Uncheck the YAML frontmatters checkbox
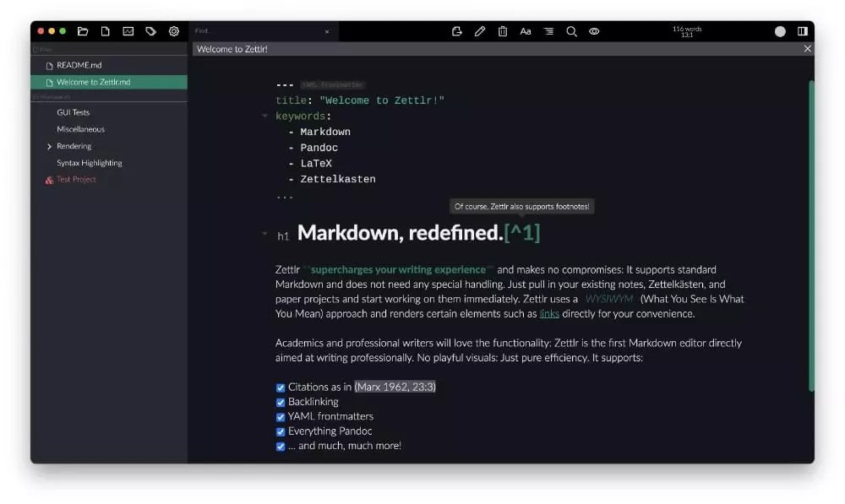Screen dimensions: 845x504 pyautogui.click(x=281, y=416)
